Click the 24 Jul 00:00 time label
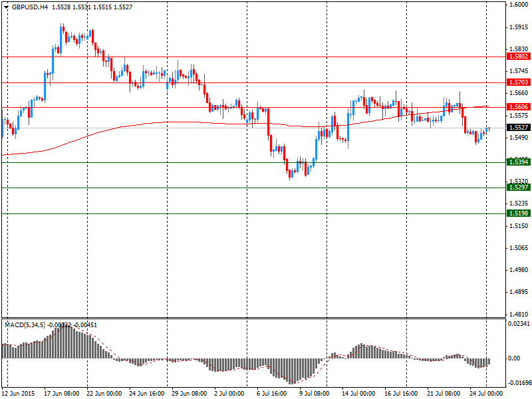Viewport: 532px width, 399px height. (x=486, y=394)
